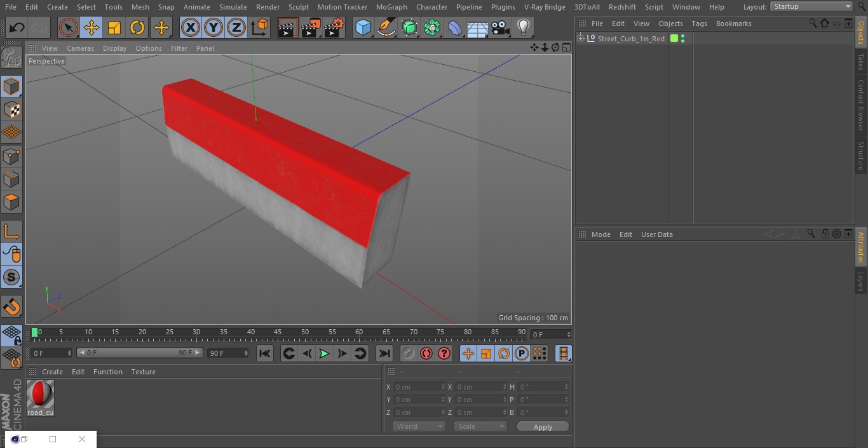
Task: Play the animation forwards
Action: [x=324, y=353]
